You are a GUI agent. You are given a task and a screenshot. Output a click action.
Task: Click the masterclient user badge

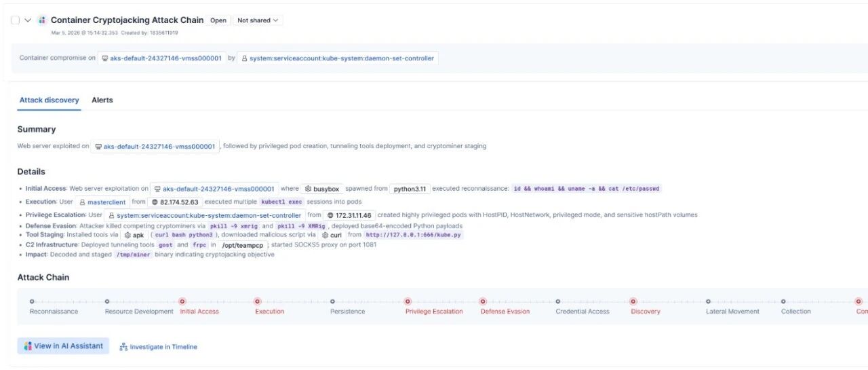tap(102, 202)
